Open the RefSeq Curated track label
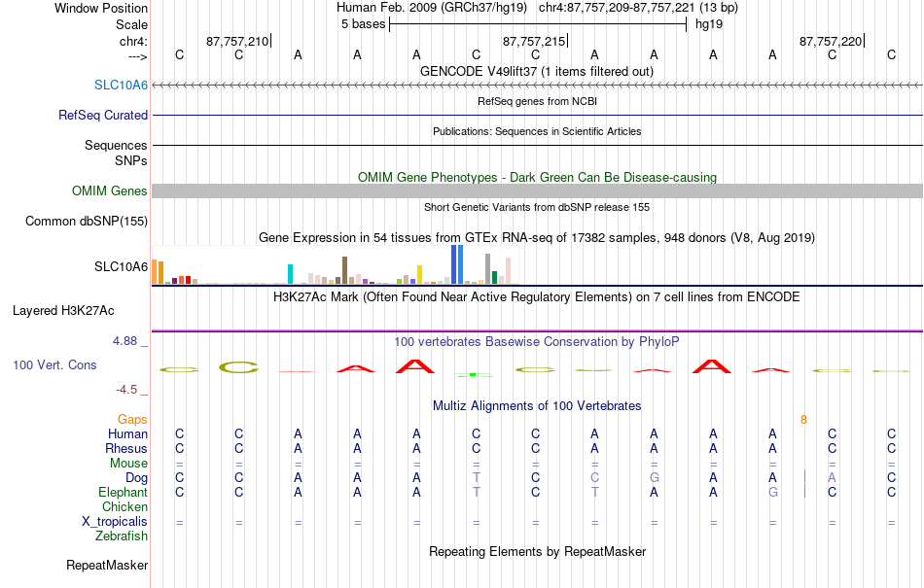Image resolution: width=924 pixels, height=588 pixels. click(x=102, y=115)
